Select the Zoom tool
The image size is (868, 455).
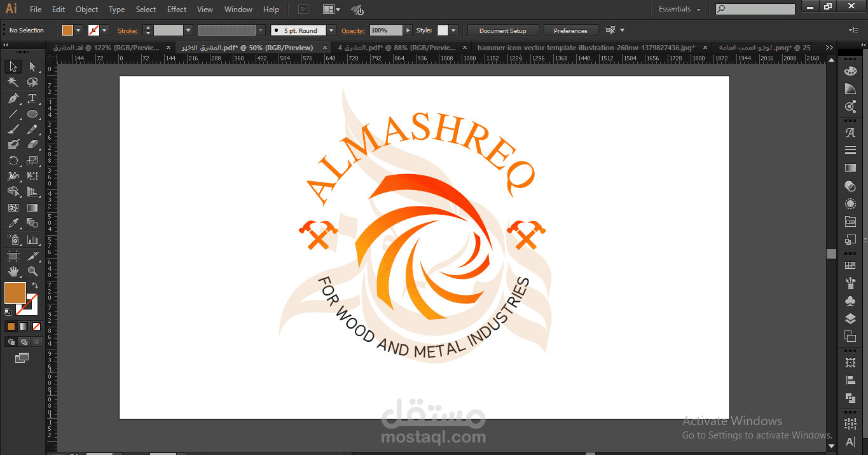pyautogui.click(x=32, y=271)
